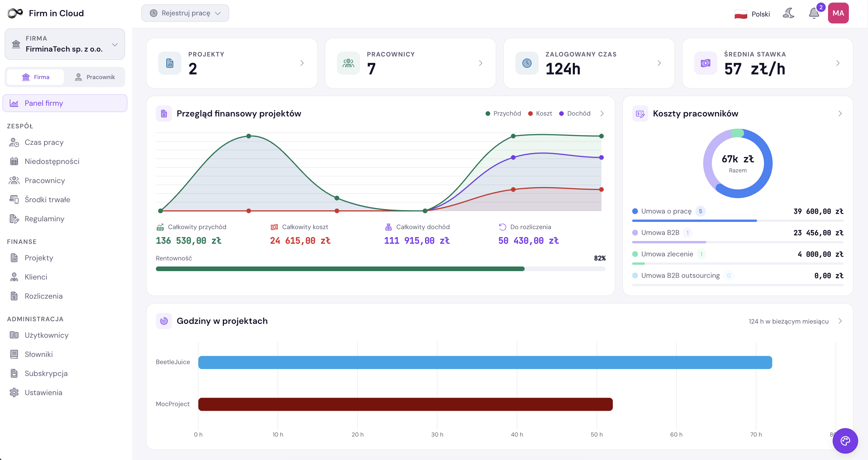Click the Słowniki sidebar icon
This screenshot has width=868, height=460.
[14, 354]
